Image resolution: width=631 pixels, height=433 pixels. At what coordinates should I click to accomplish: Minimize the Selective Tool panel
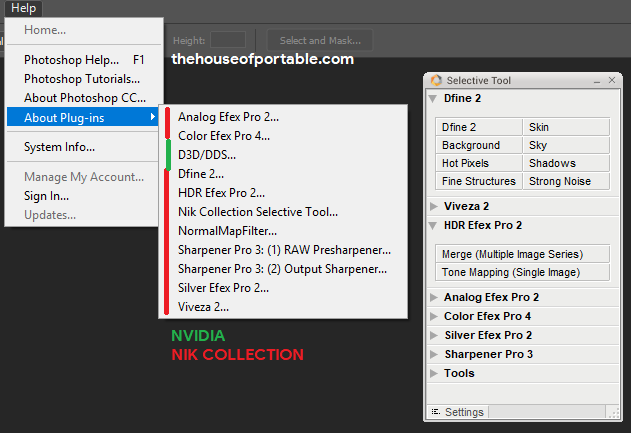(597, 81)
